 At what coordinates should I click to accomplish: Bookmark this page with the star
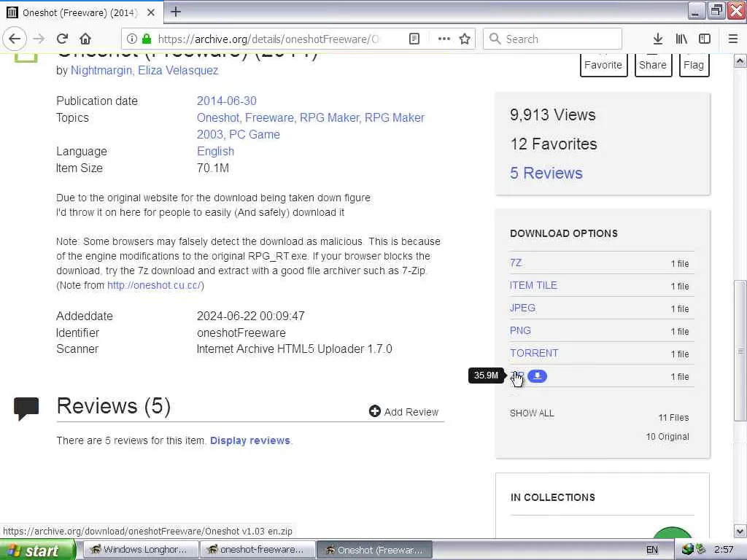[465, 39]
